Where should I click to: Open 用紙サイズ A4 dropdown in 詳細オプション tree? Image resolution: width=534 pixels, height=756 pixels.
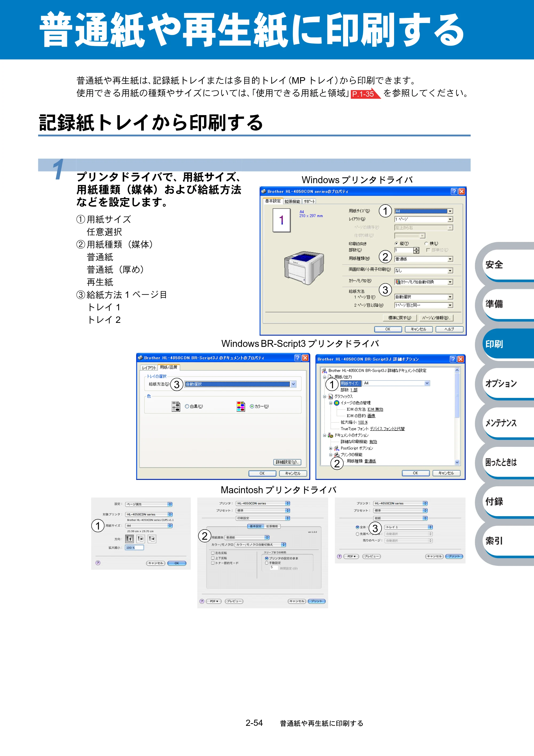(x=396, y=383)
